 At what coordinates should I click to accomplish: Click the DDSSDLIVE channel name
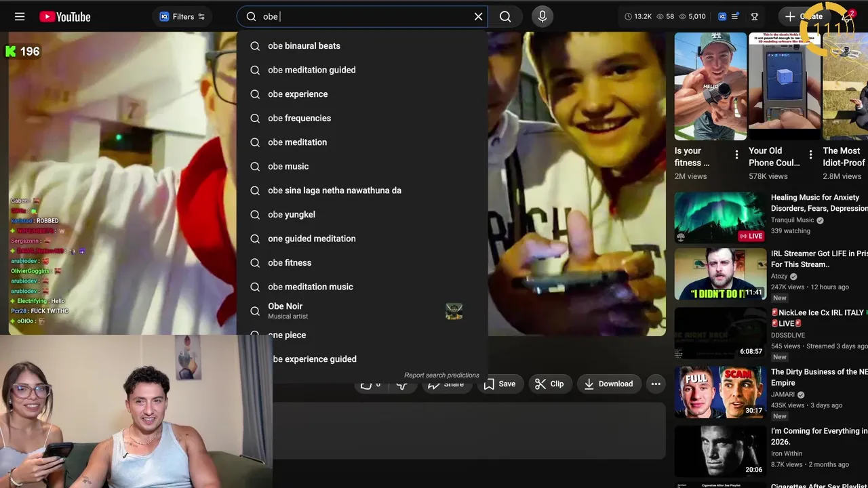click(788, 335)
